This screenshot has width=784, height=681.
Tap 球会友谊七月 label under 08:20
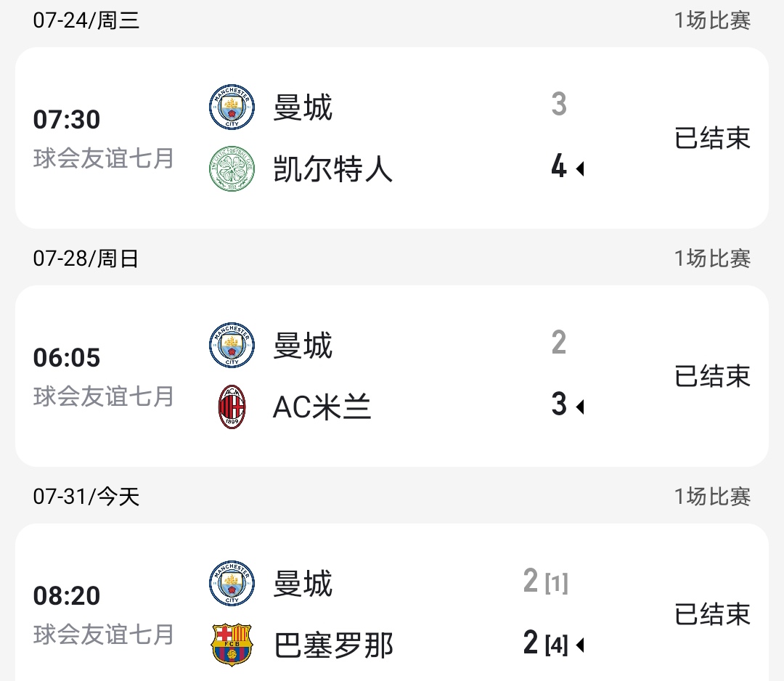coord(104,635)
